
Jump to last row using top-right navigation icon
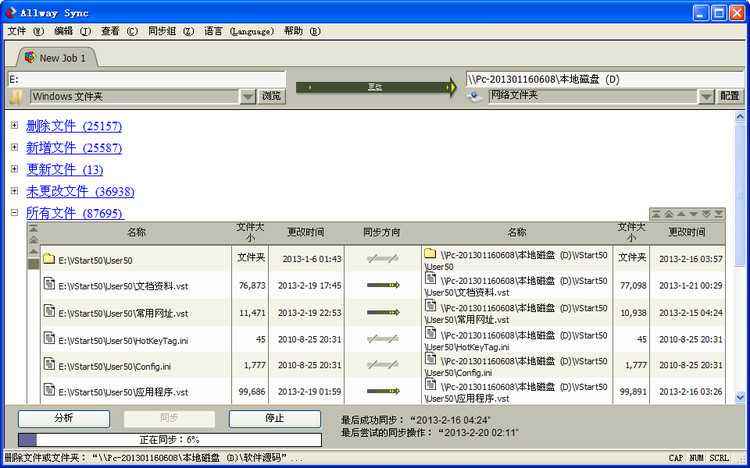pyautogui.click(x=718, y=214)
